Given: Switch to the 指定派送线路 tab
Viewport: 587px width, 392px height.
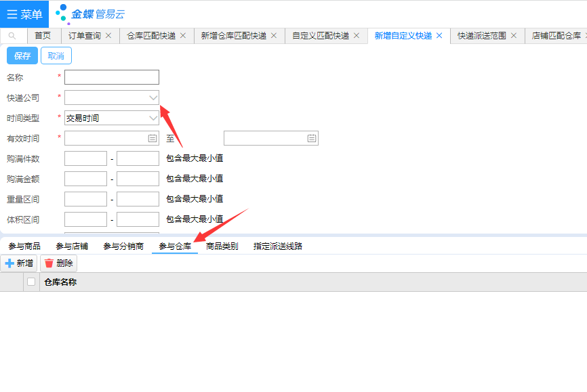Looking at the screenshot, I should 278,246.
